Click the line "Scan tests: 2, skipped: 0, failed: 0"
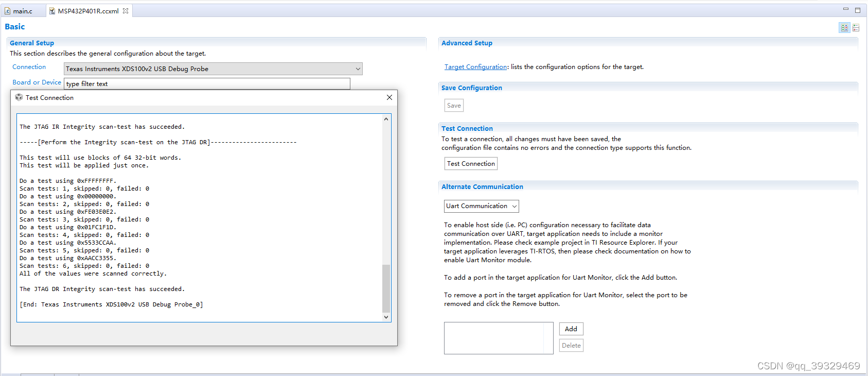 84,204
